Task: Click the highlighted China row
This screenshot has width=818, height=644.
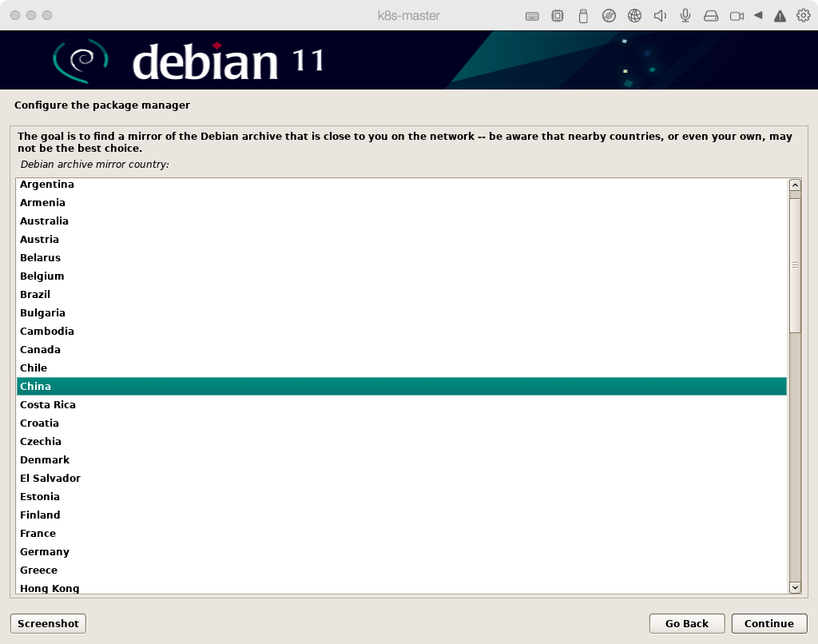Action: click(x=402, y=386)
